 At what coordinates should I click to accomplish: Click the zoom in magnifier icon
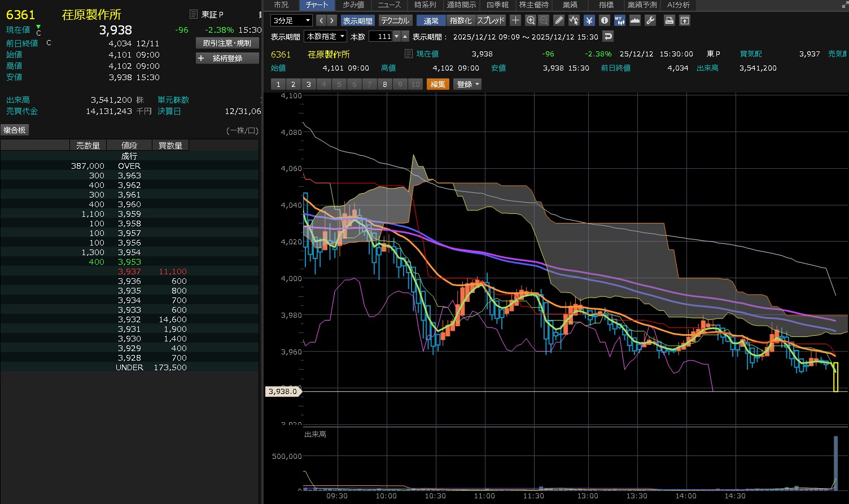tap(530, 20)
